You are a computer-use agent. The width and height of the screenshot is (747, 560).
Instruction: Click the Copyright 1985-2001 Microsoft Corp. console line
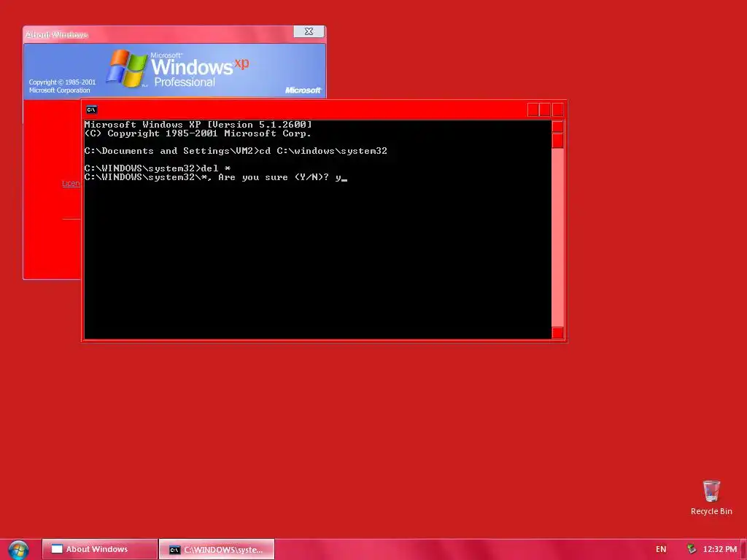(198, 133)
